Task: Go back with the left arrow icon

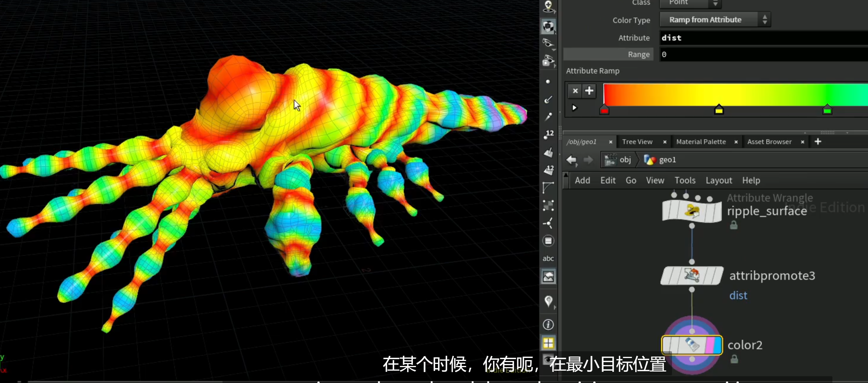Action: tap(572, 160)
